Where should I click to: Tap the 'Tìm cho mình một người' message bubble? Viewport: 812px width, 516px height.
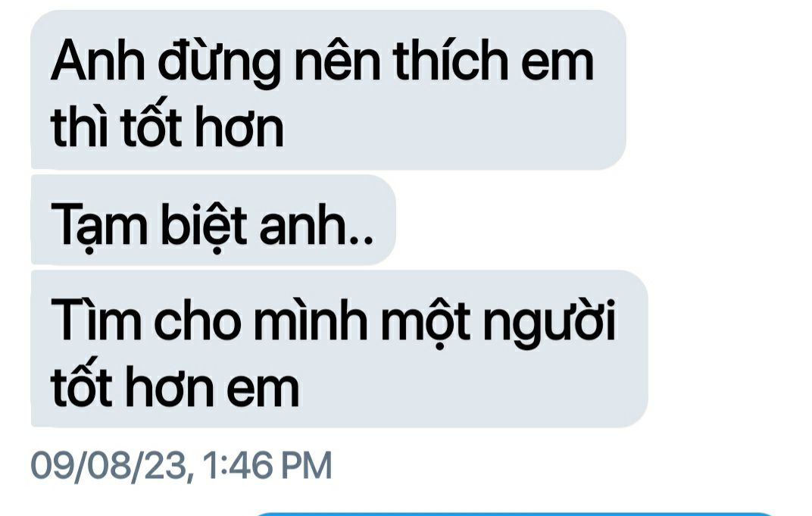(339, 349)
